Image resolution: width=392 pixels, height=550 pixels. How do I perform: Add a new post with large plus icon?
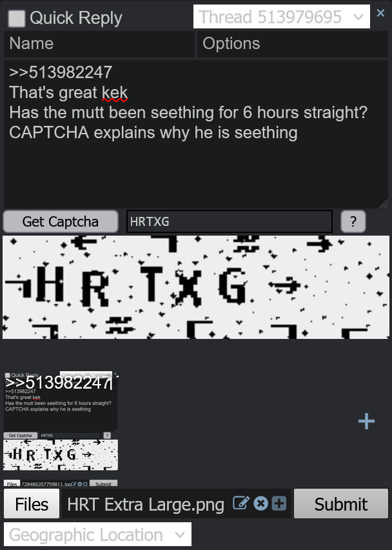click(x=366, y=421)
